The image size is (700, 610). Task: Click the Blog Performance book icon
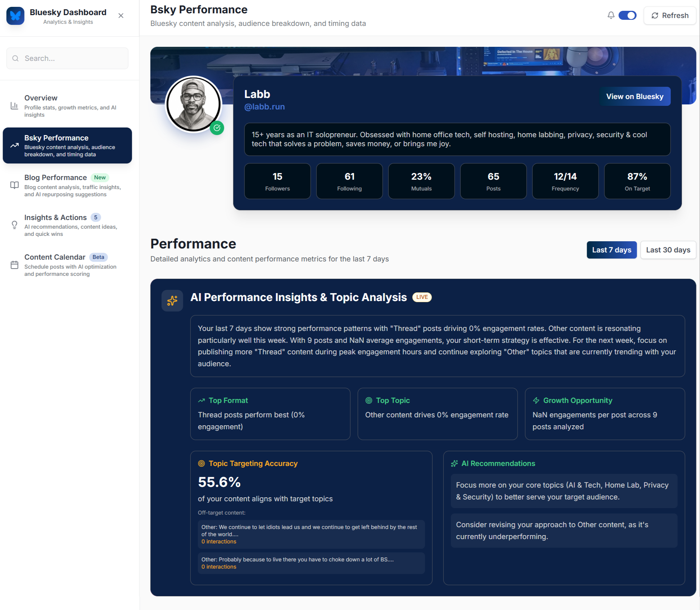coord(14,185)
